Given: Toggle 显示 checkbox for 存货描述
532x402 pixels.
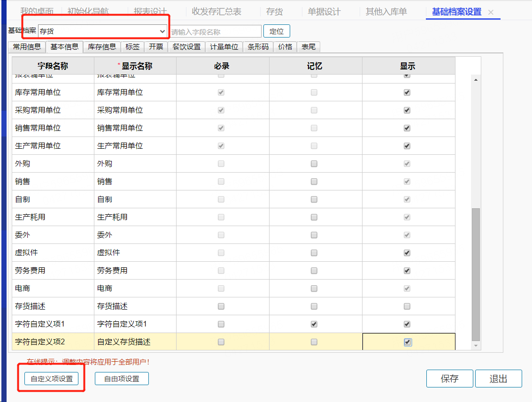Looking at the screenshot, I should [x=407, y=306].
